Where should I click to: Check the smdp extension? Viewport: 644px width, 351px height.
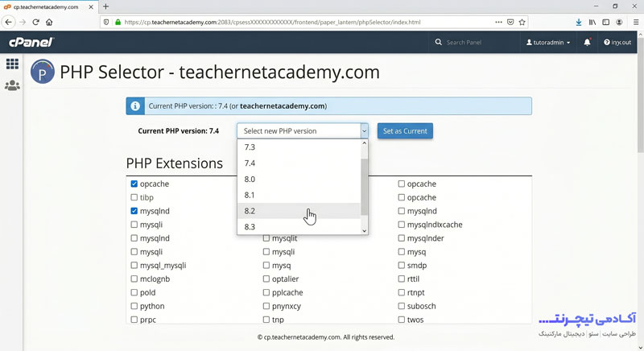[401, 265]
